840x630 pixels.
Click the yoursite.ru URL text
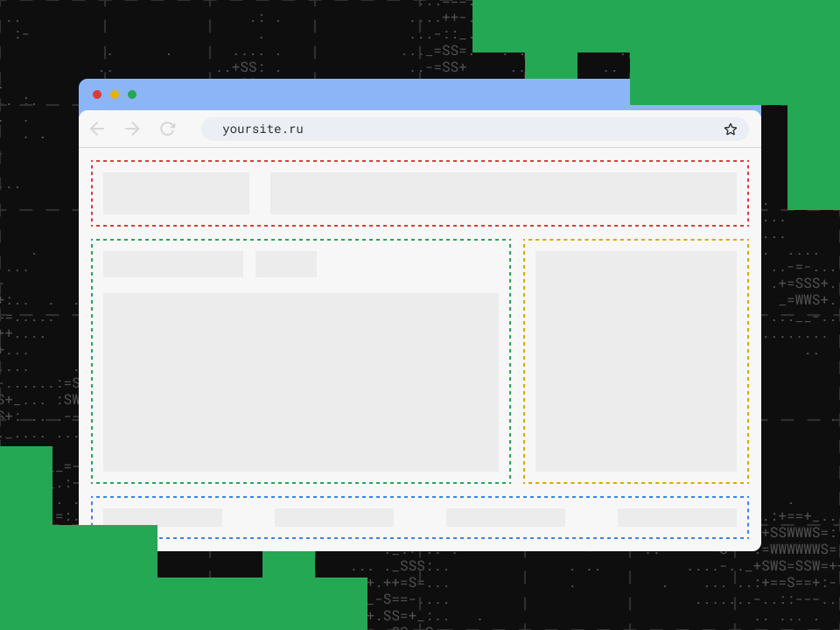coord(262,129)
